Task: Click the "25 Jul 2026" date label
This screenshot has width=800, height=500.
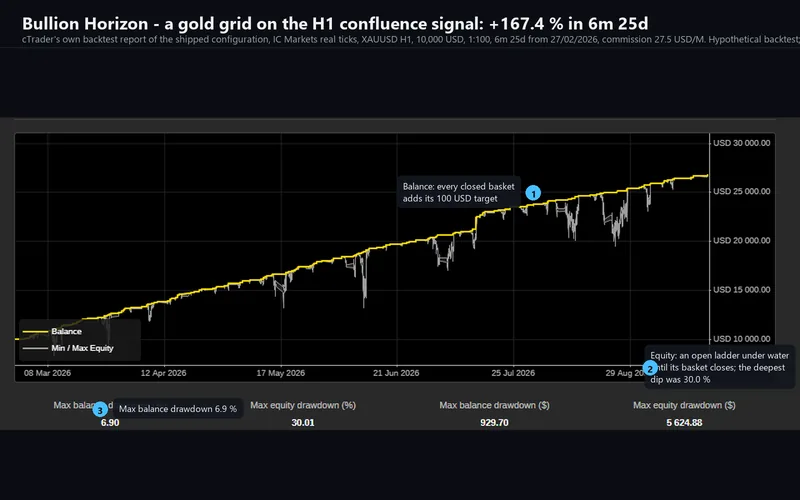Action: tap(513, 373)
